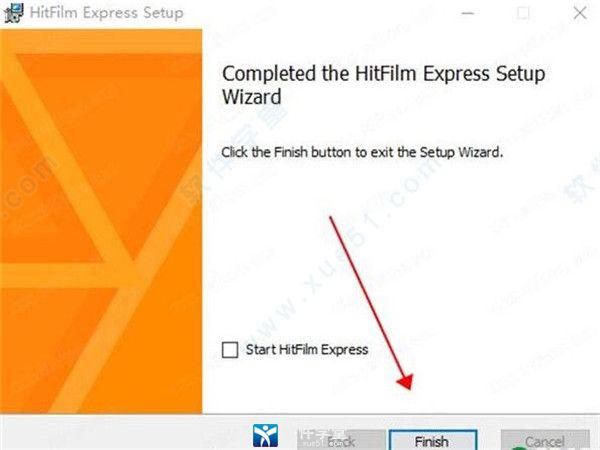Click the 'Completed the HitFilm Express Setup Wizard' heading
Viewport: 600px width, 450px height.
(384, 85)
